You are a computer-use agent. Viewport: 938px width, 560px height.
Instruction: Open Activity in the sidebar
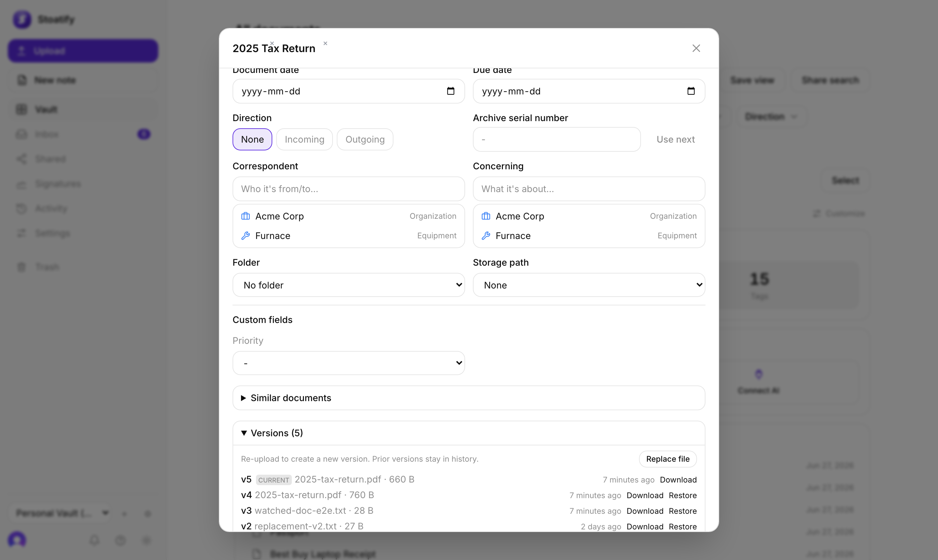click(83, 208)
